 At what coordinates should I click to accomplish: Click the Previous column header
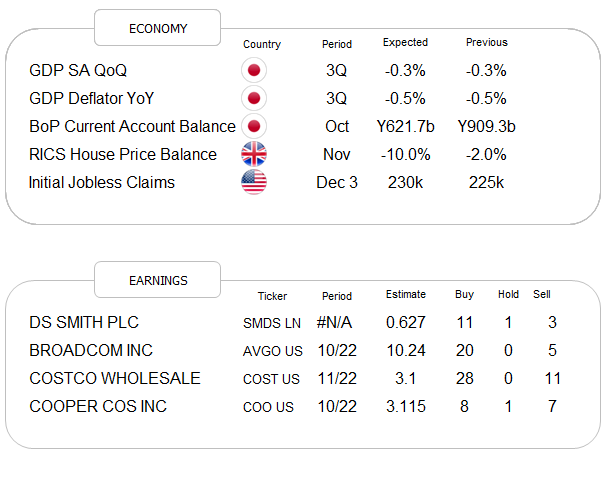[487, 42]
